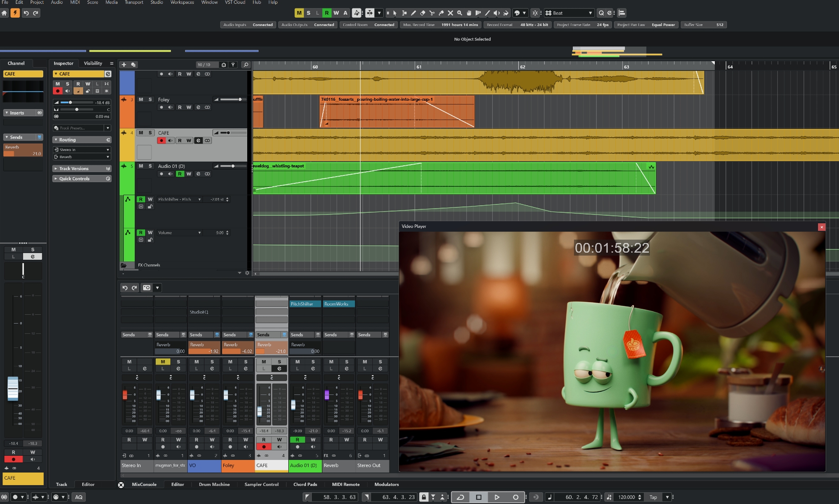Mute the Foley track

[x=141, y=99]
